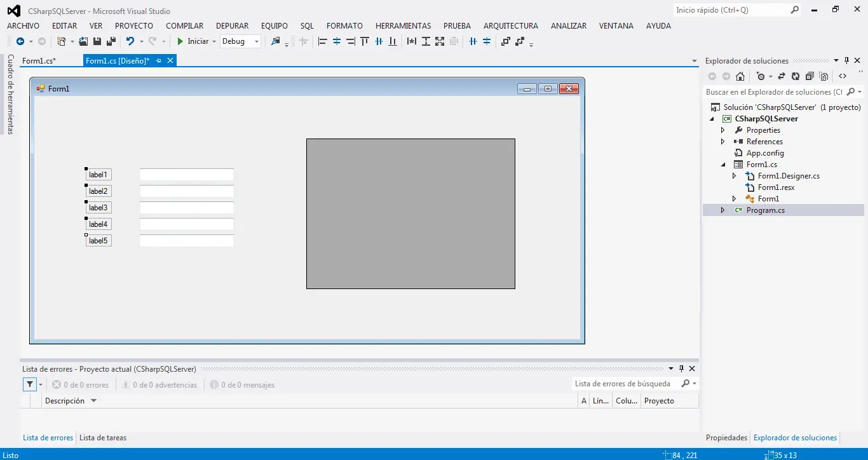
Task: Expand the Program.cs tree node
Action: click(722, 210)
